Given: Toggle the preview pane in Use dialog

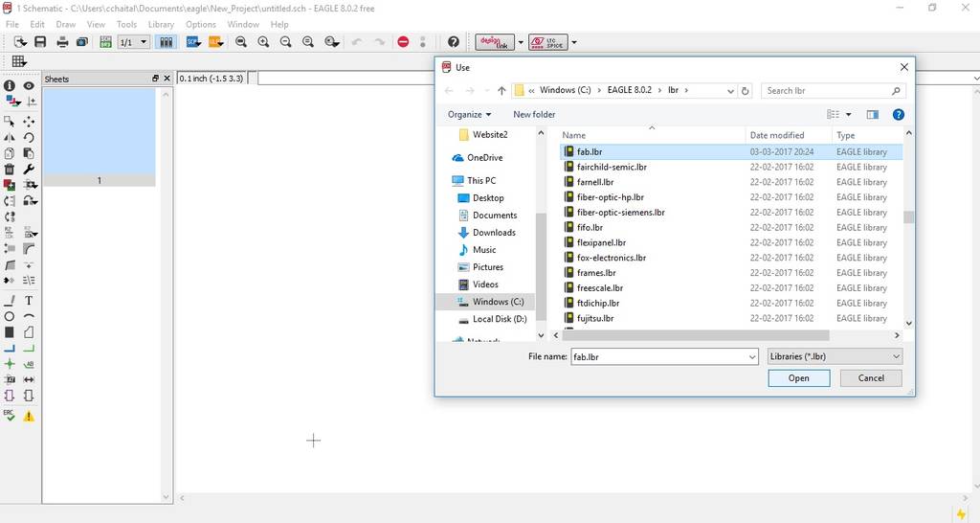Looking at the screenshot, I should 873,115.
